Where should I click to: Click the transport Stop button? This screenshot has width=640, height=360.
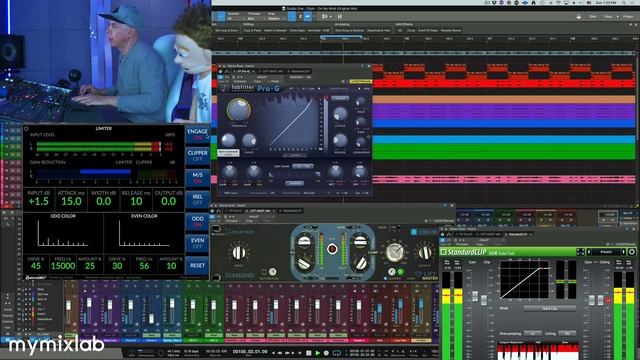(x=309, y=353)
